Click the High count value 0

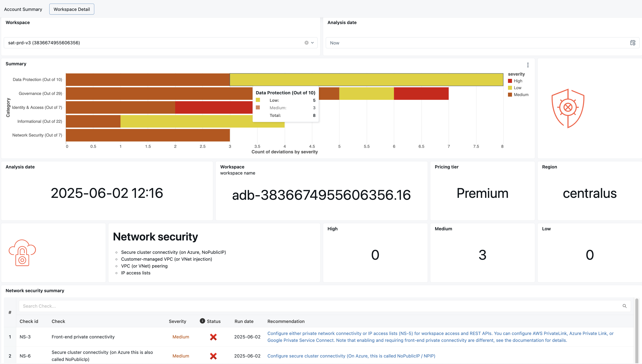(375, 255)
